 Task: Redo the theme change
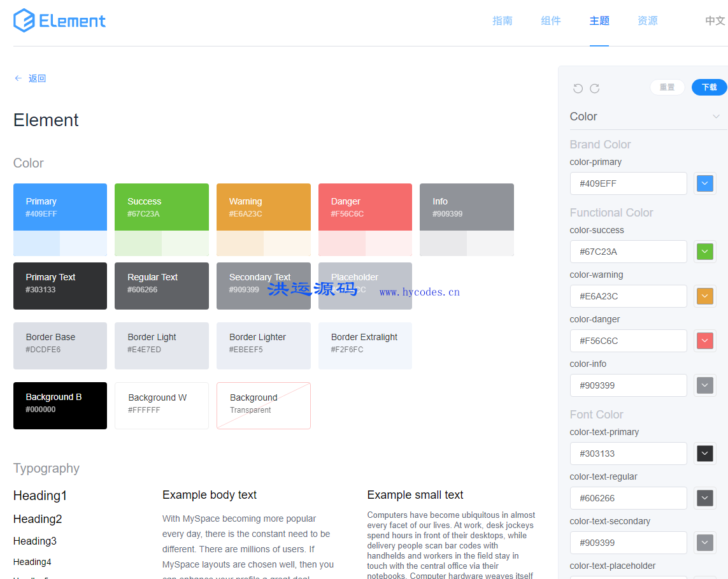click(595, 89)
